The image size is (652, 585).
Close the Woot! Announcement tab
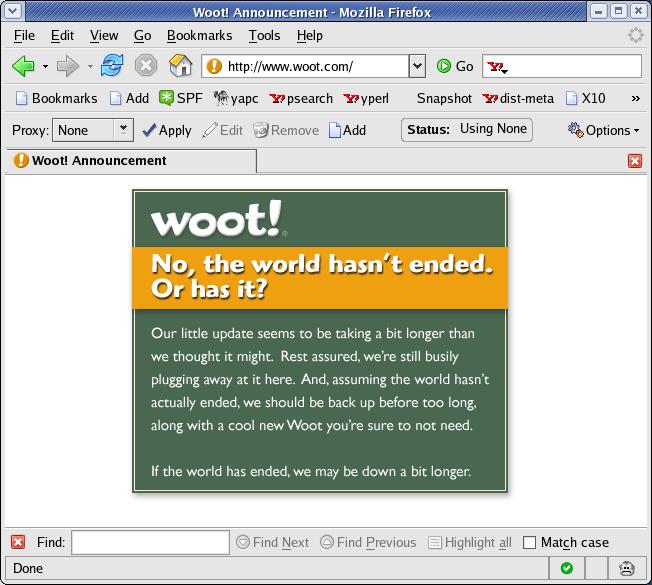pos(635,161)
